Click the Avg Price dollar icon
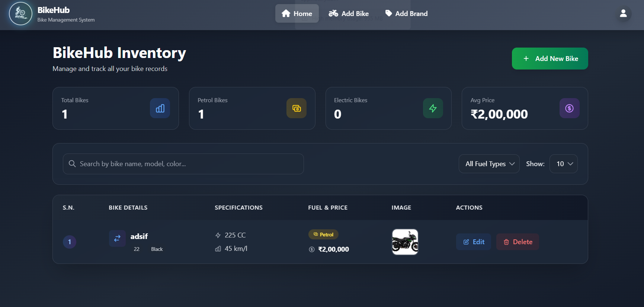The image size is (644, 307). coord(569,108)
